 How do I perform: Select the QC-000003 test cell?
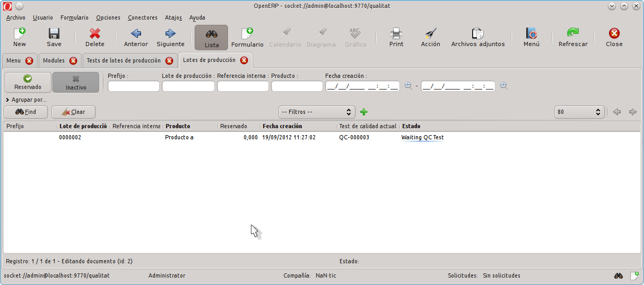354,137
